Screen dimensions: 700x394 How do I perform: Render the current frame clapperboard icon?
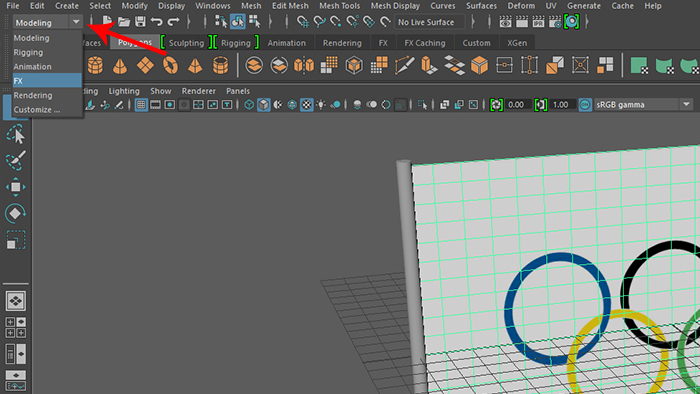[521, 21]
